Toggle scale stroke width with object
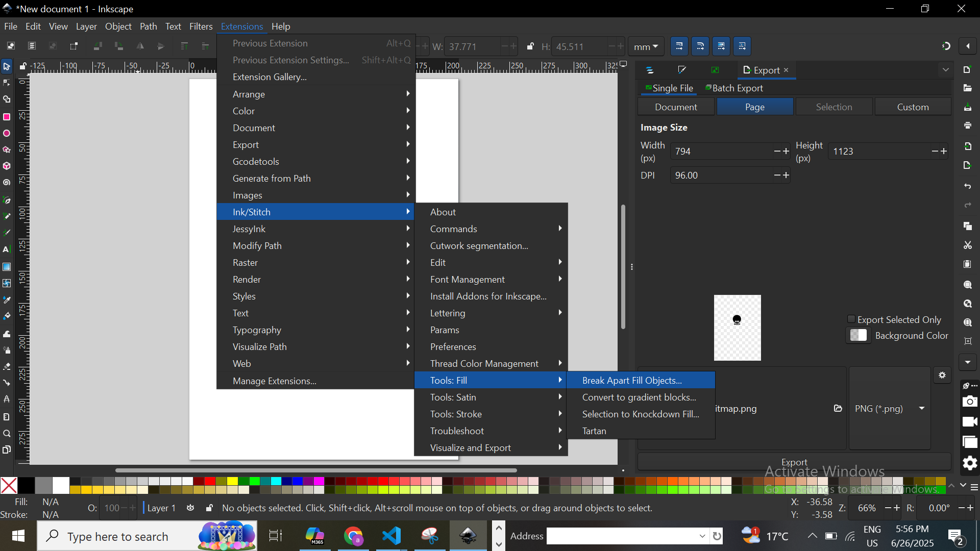Image resolution: width=980 pixels, height=551 pixels. (x=679, y=46)
